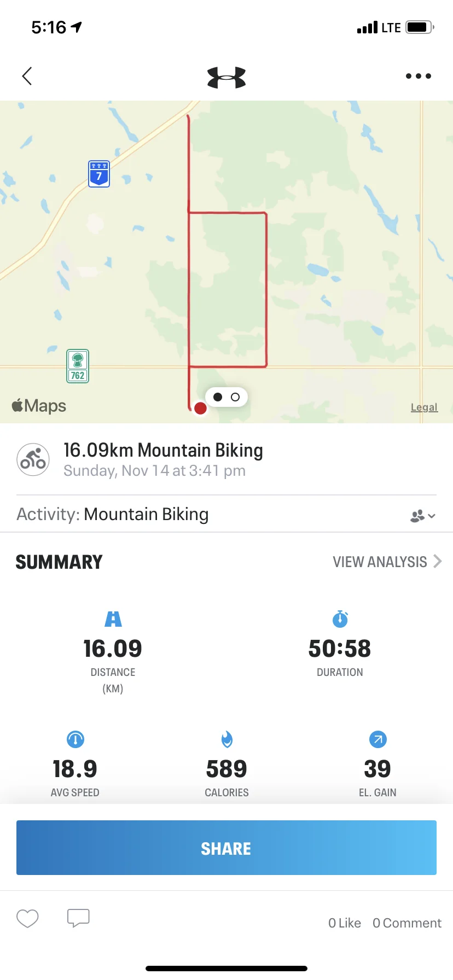Image resolution: width=453 pixels, height=980 pixels.
Task: Open the privacy sharing dropdown
Action: [423, 515]
